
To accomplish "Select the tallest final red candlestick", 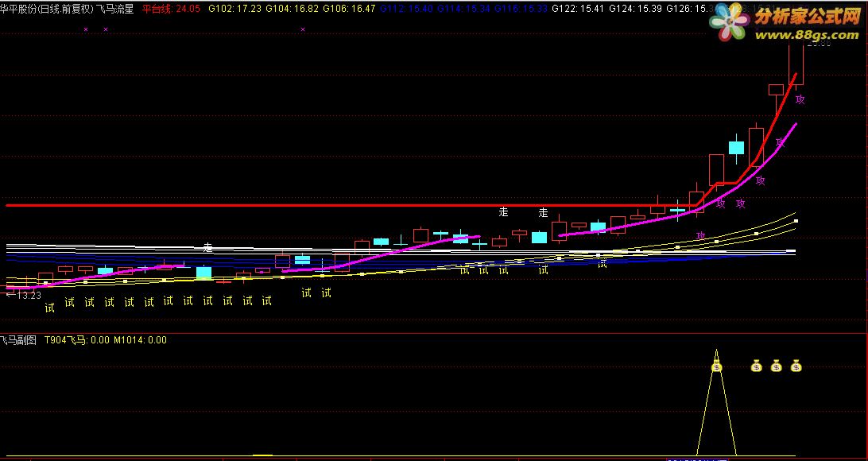I will point(796,64).
